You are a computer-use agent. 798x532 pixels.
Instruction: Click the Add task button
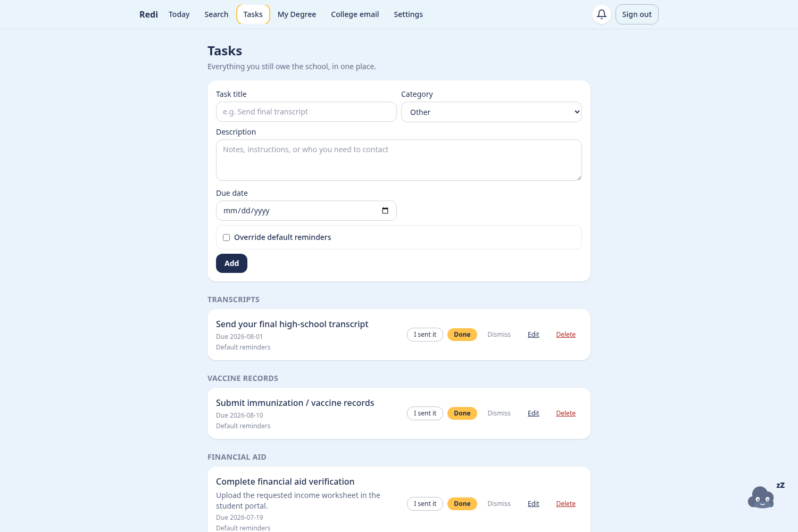(231, 263)
